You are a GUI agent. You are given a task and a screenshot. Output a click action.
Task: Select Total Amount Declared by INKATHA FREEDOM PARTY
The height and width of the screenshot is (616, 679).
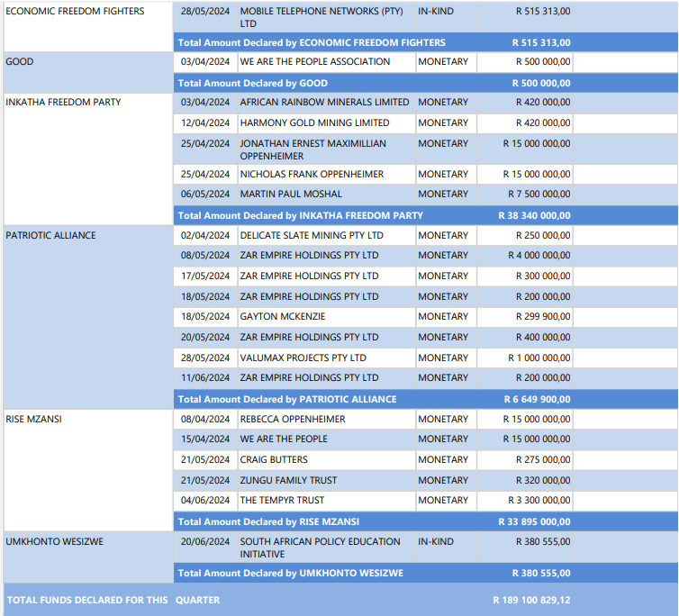pos(301,215)
